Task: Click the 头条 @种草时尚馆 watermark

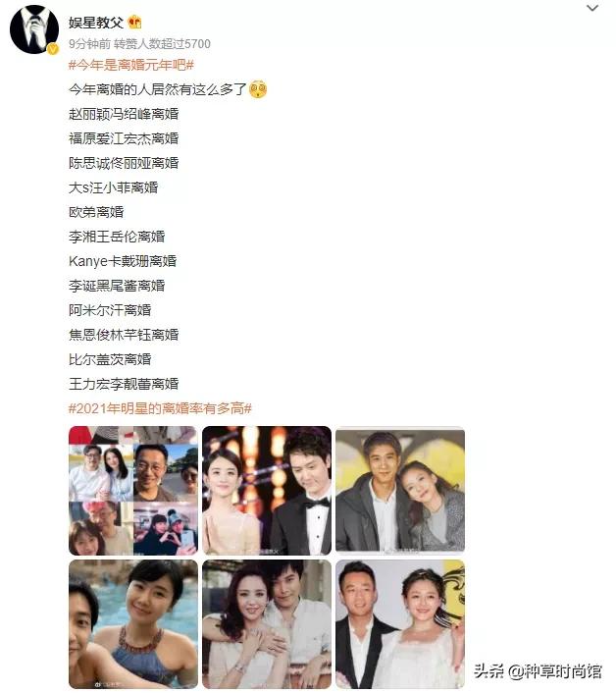Action: coord(538,671)
